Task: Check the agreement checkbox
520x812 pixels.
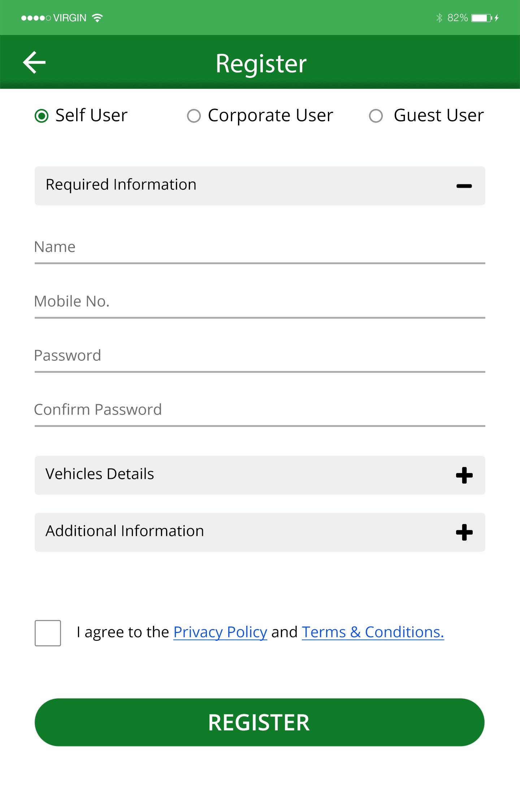Action: [48, 633]
